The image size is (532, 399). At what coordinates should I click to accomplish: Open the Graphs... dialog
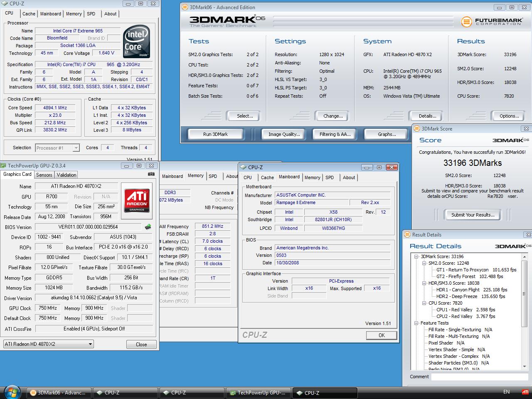(387, 134)
